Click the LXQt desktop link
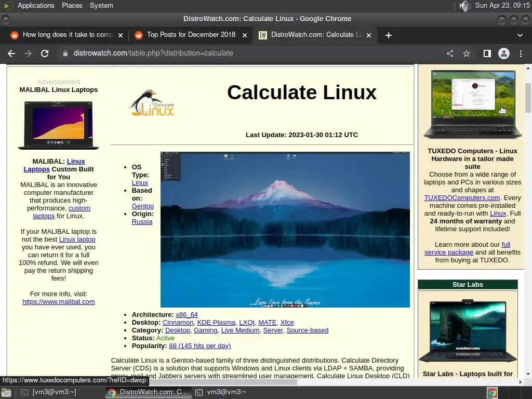This screenshot has width=532, height=399. [x=247, y=323]
